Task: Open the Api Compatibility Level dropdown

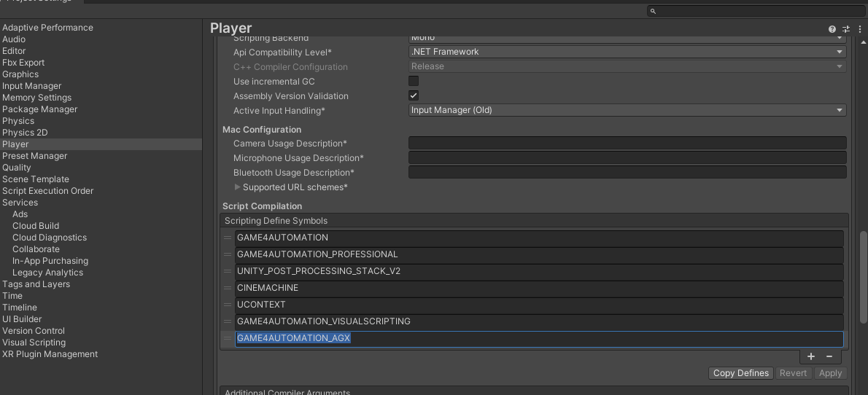Action: (x=627, y=52)
